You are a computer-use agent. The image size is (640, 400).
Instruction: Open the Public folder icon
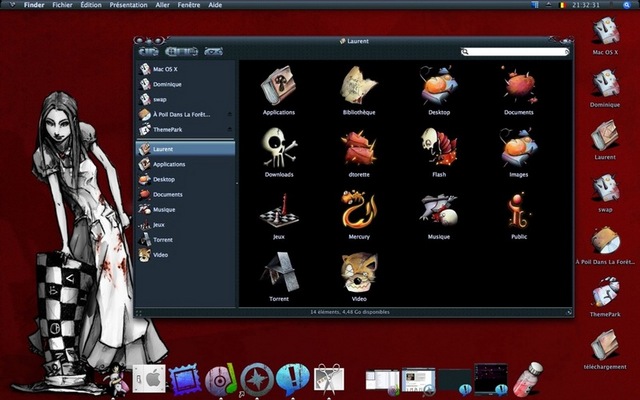pos(519,211)
